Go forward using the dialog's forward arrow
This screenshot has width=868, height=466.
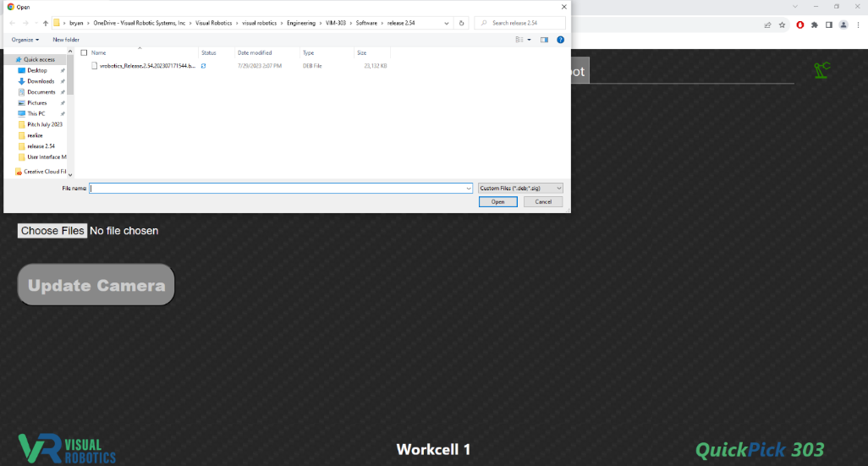click(25, 23)
